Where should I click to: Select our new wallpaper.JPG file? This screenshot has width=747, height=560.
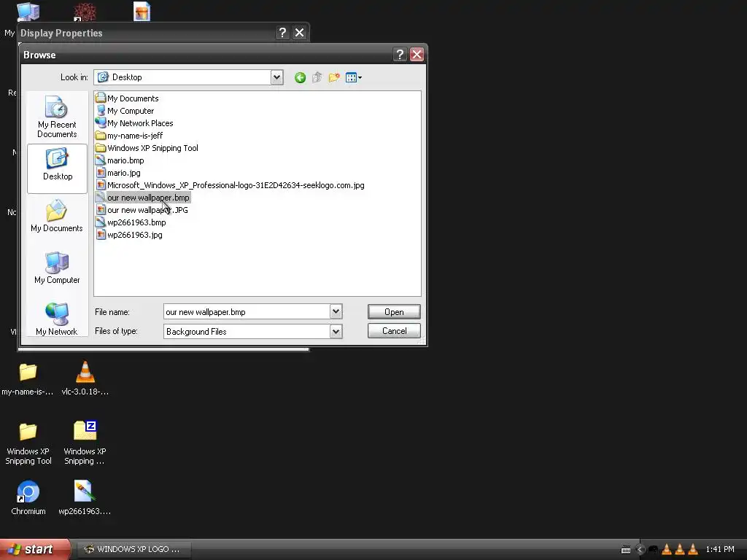point(142,209)
